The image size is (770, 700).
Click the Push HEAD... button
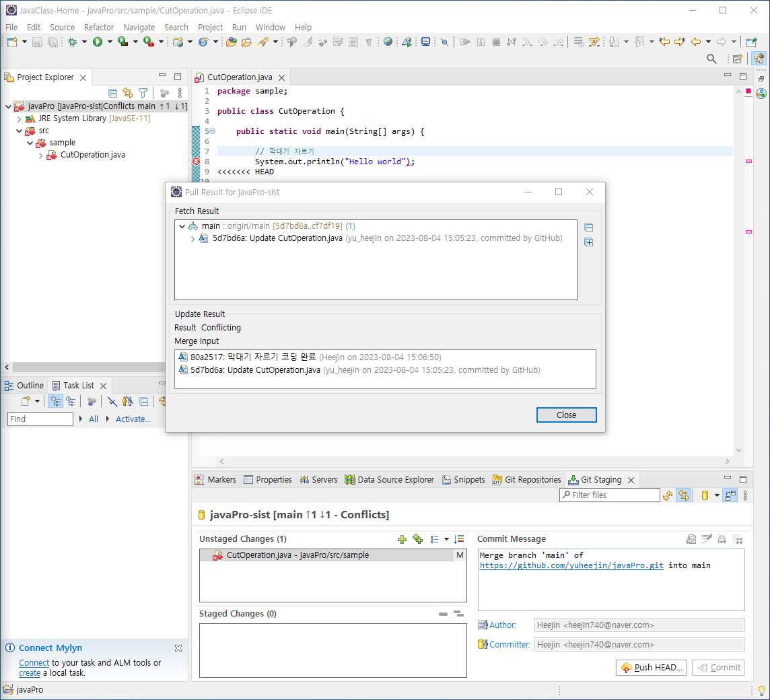(651, 668)
